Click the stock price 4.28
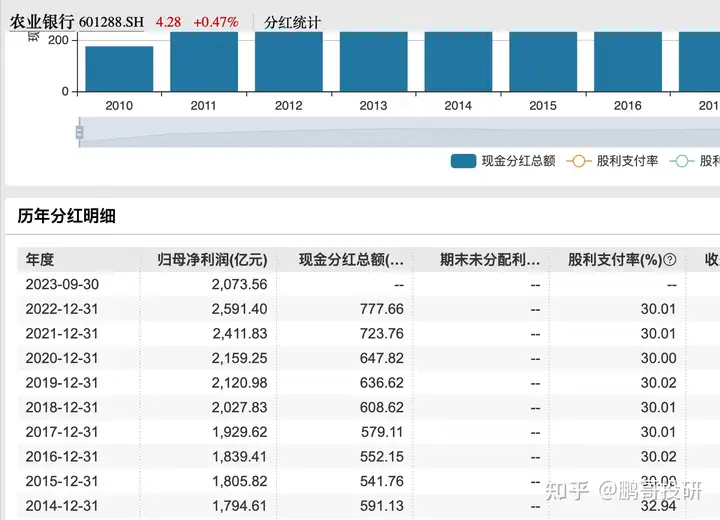720x520 pixels. click(168, 22)
